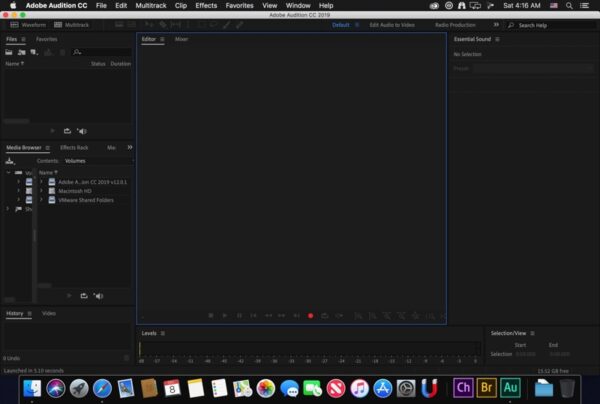
Task: Toggle Loop Playback in Media Browser panel
Action: click(84, 296)
